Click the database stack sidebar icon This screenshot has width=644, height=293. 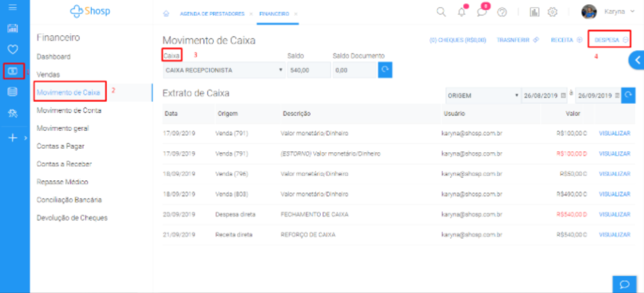(13, 92)
